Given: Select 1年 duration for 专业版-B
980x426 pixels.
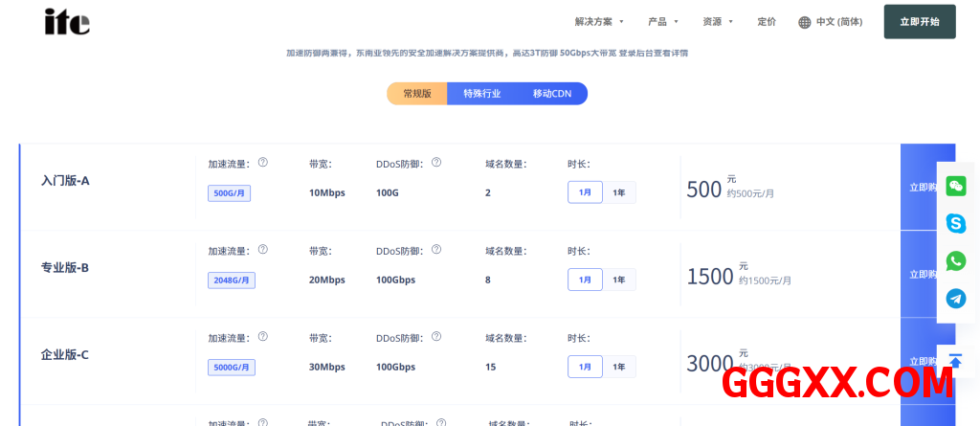Looking at the screenshot, I should coord(619,280).
